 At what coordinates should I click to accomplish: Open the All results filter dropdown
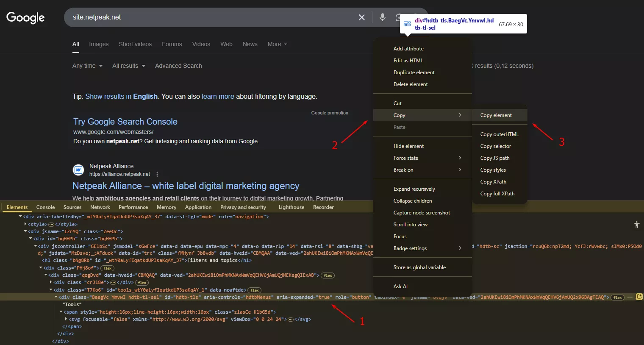coord(129,66)
